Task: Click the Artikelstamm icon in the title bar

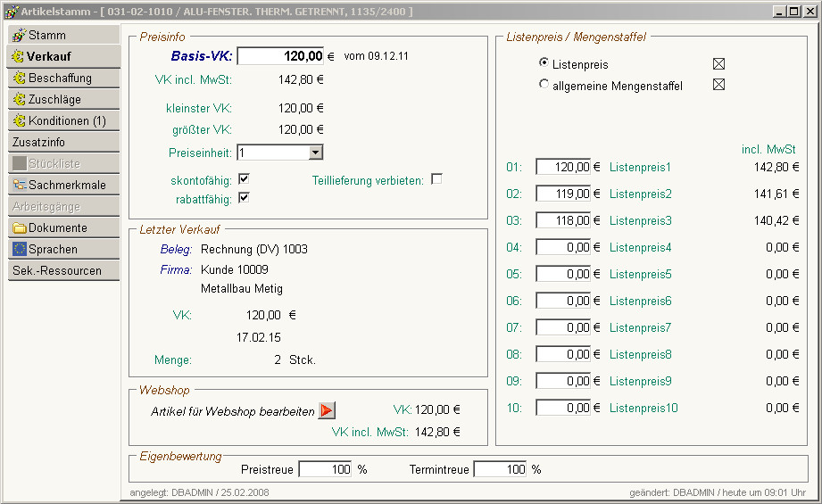Action: coord(11,11)
